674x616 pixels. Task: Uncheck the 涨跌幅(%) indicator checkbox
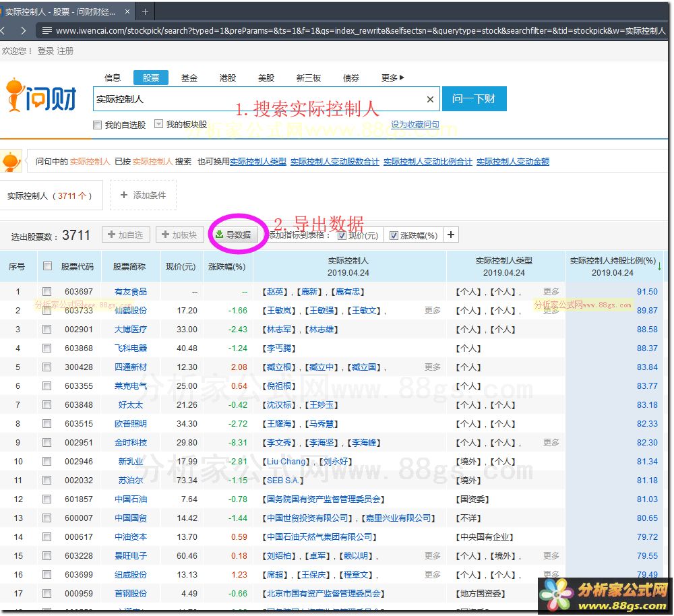point(394,236)
